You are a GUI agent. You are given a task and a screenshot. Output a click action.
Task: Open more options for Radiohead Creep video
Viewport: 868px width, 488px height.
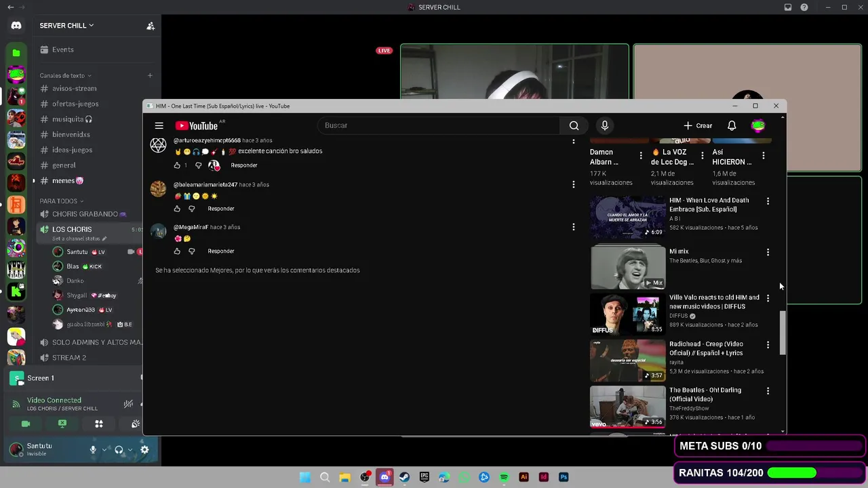pyautogui.click(x=768, y=345)
